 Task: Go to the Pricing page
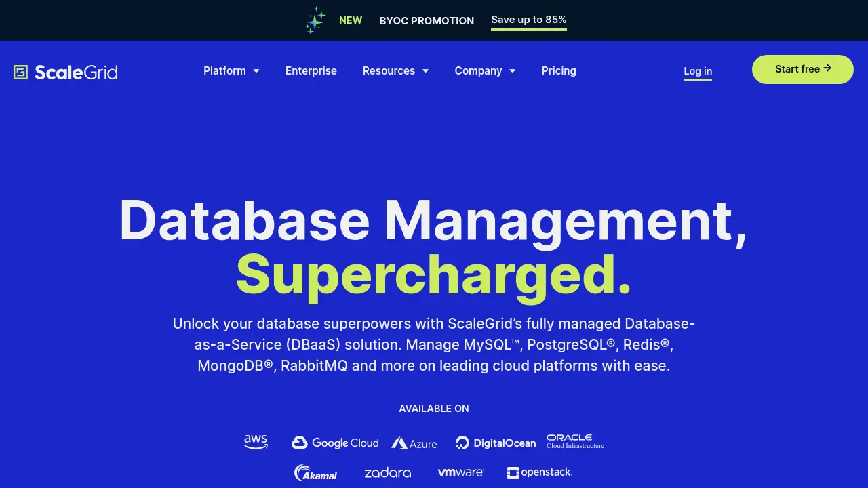[x=559, y=70]
